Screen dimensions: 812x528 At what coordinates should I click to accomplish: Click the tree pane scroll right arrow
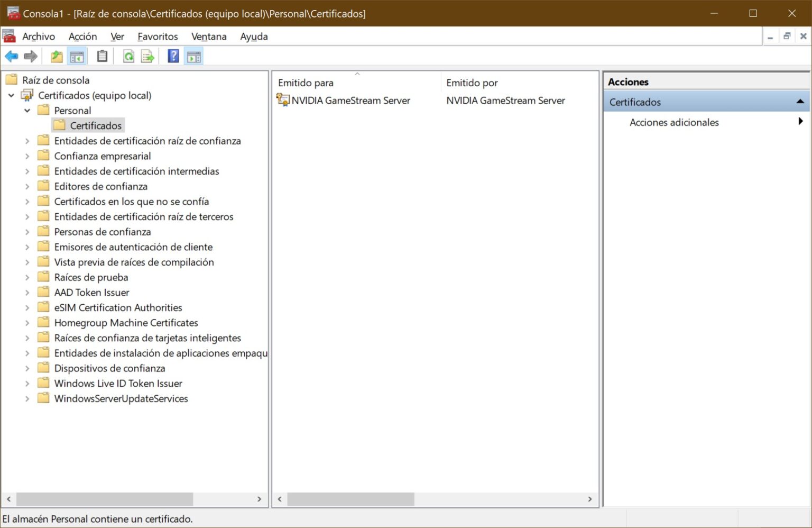pyautogui.click(x=259, y=499)
